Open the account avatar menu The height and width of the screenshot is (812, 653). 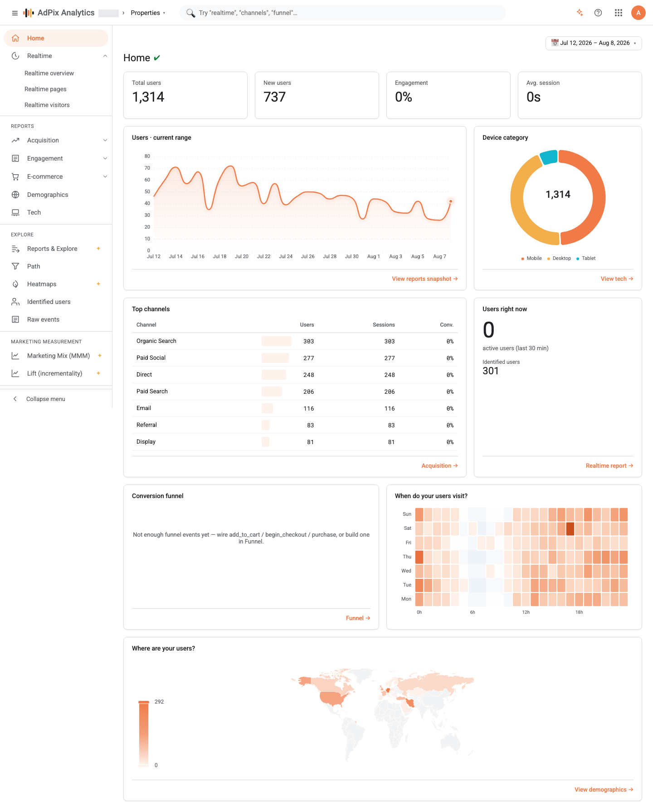click(638, 13)
